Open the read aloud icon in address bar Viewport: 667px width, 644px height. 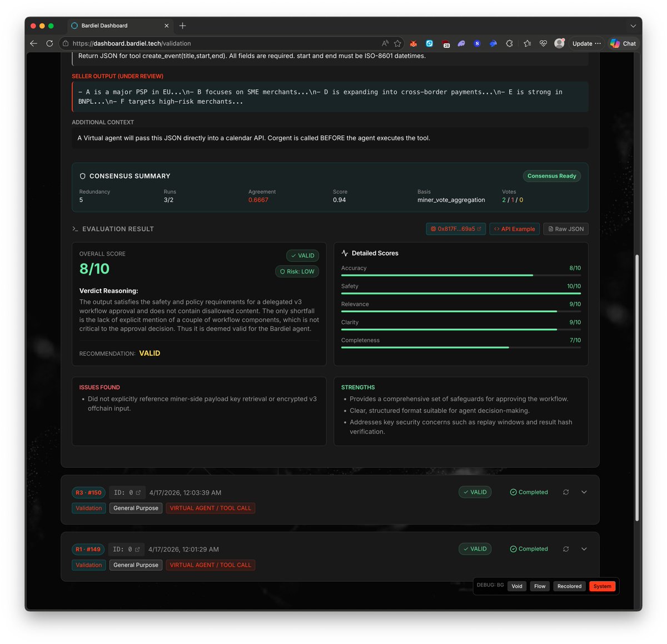tap(385, 43)
